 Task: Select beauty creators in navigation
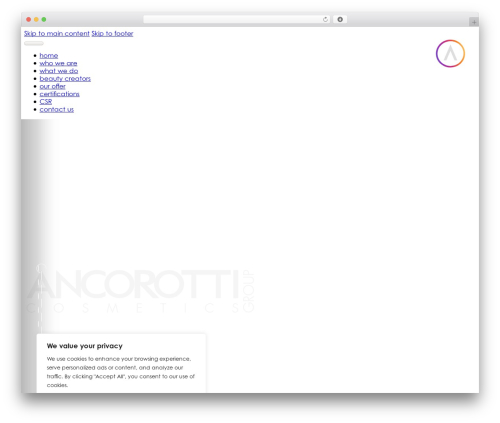point(65,79)
